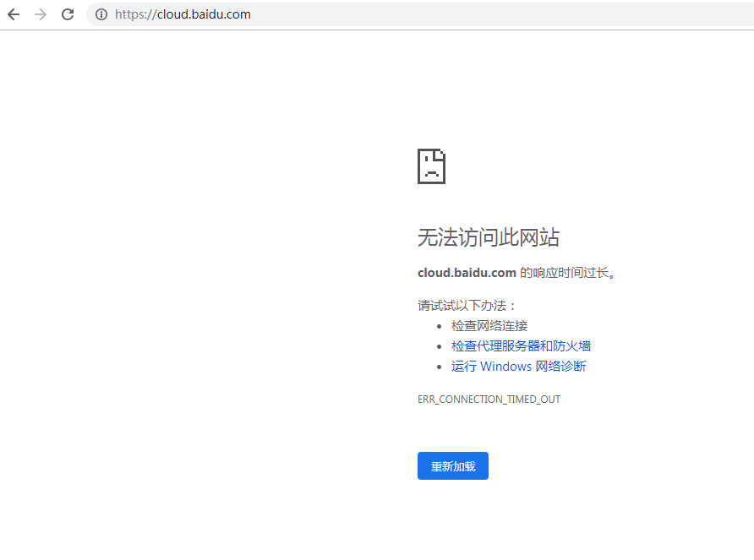Screen dimensions: 754x560
Task: Click the bold cloud.baidu.com text in the message
Action: click(x=467, y=273)
